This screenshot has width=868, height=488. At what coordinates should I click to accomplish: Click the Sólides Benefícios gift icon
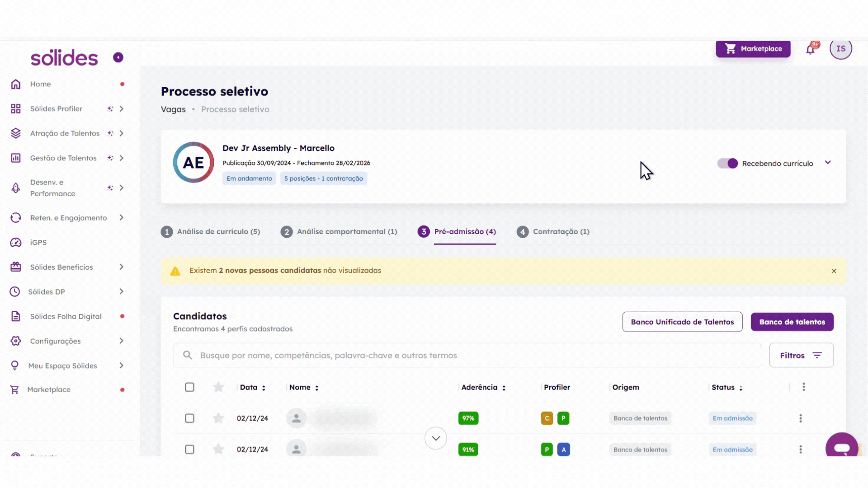coord(16,267)
